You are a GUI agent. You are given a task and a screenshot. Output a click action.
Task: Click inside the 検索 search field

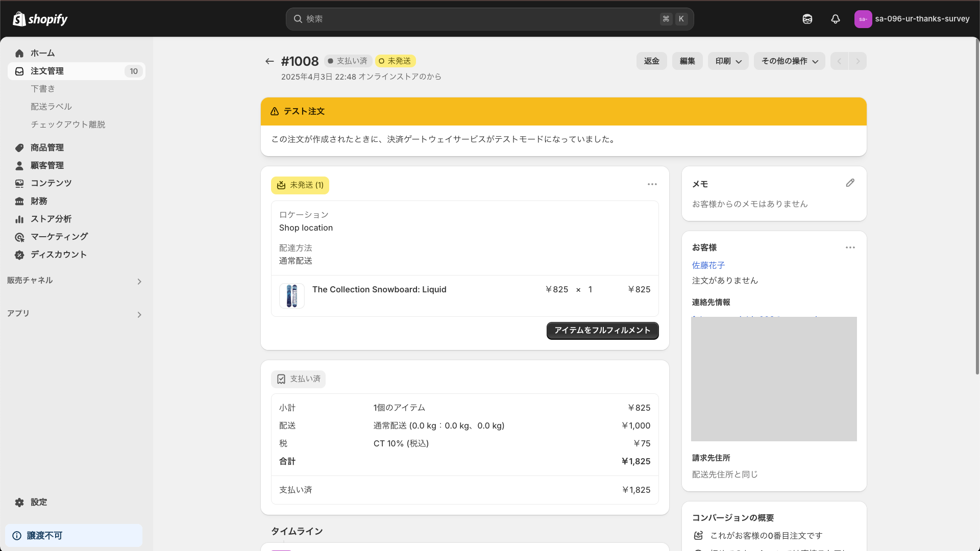point(489,19)
